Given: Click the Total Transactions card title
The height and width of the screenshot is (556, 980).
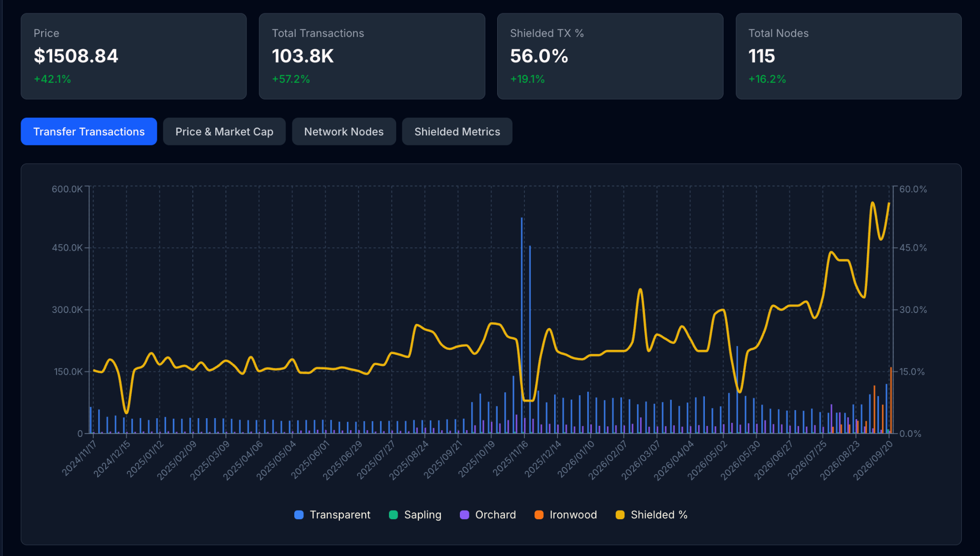Looking at the screenshot, I should (318, 33).
